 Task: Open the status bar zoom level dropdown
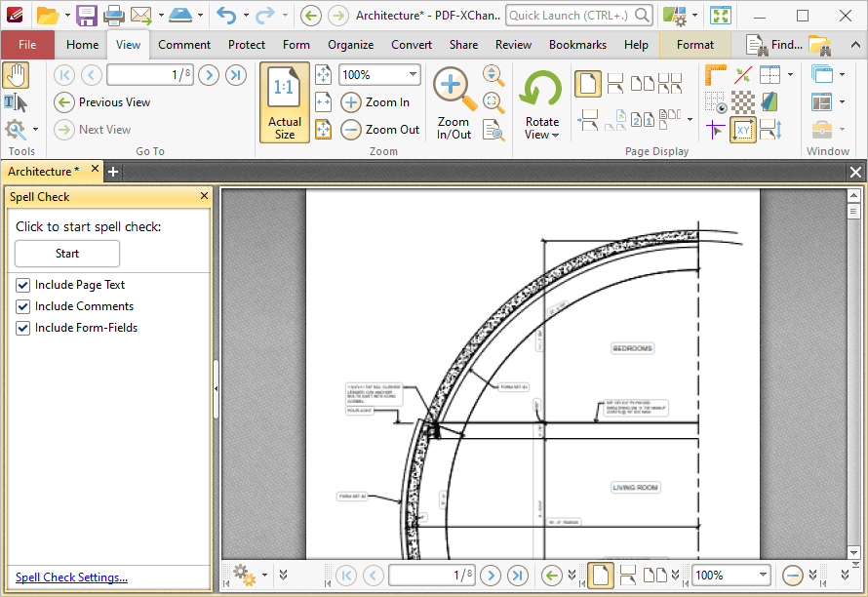763,576
